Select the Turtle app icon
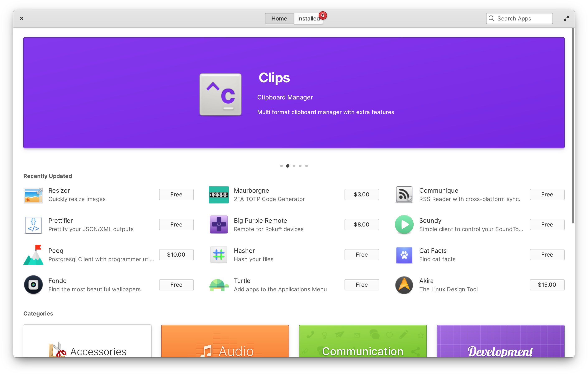 click(219, 285)
